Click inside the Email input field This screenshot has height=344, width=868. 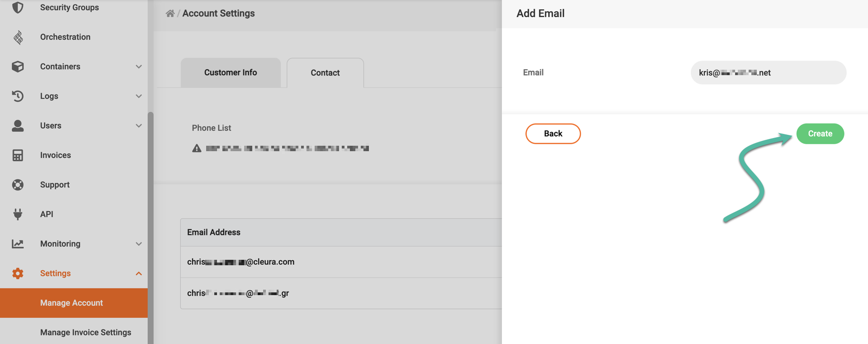point(768,72)
